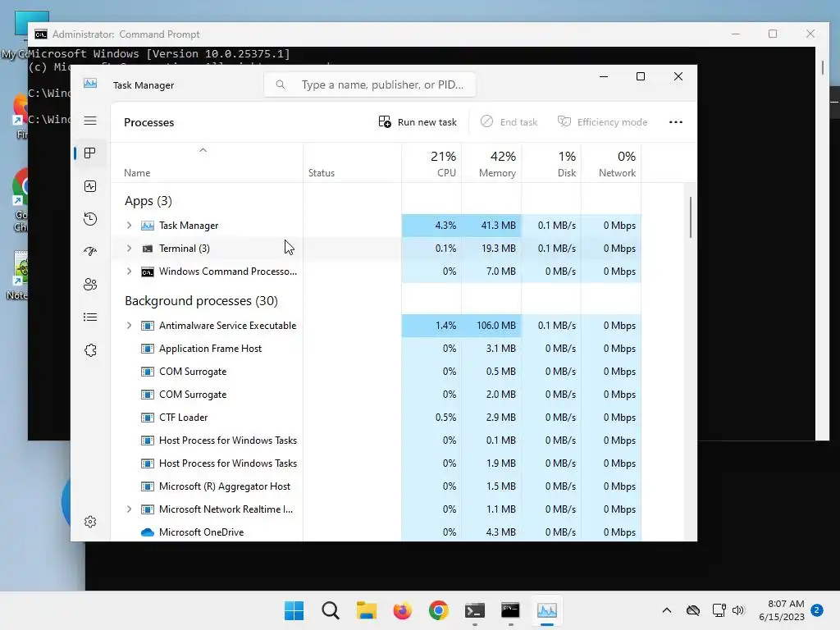Image resolution: width=840 pixels, height=630 pixels.
Task: Select the COM Surrogate row using 2.0 MB
Action: [376, 395]
